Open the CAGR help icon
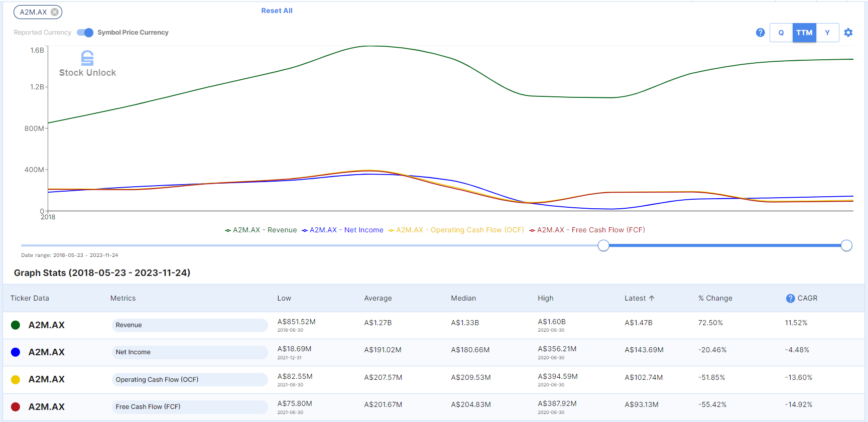 [x=790, y=298]
